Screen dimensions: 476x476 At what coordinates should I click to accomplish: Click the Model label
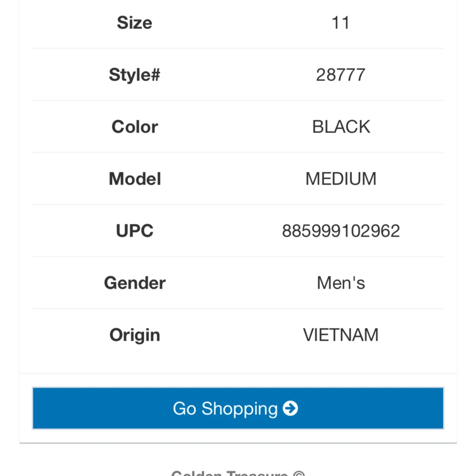click(135, 179)
